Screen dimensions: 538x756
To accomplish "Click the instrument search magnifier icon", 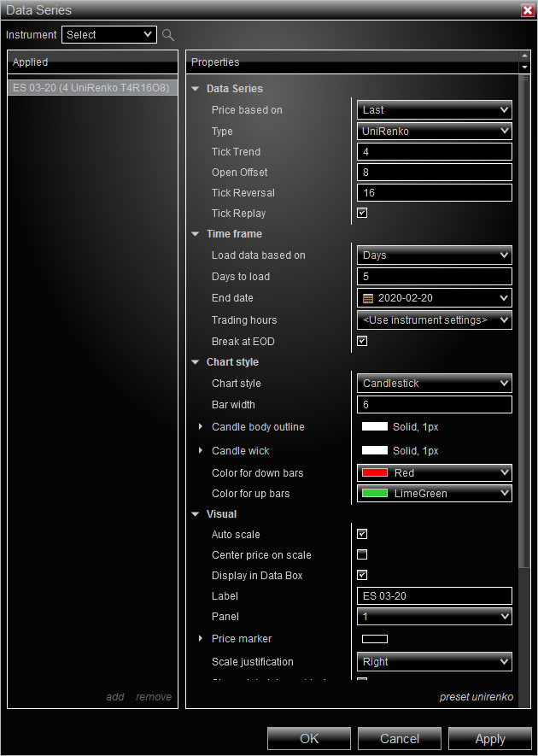I will coord(167,35).
